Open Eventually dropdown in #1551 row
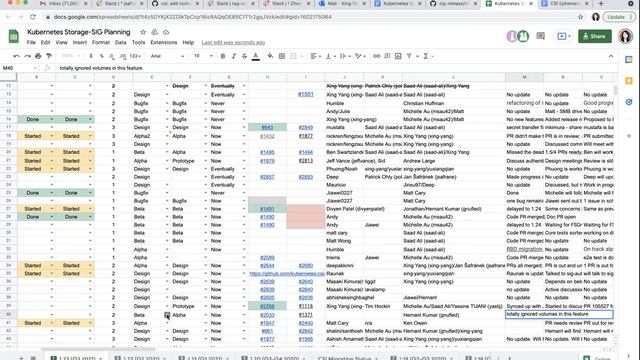The height and width of the screenshot is (360, 640). 244,95
